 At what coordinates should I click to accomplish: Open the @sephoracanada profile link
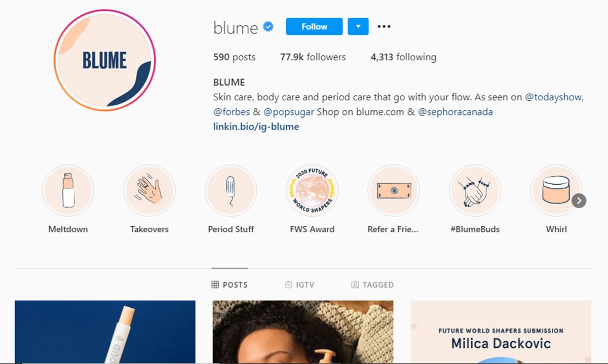click(x=455, y=112)
